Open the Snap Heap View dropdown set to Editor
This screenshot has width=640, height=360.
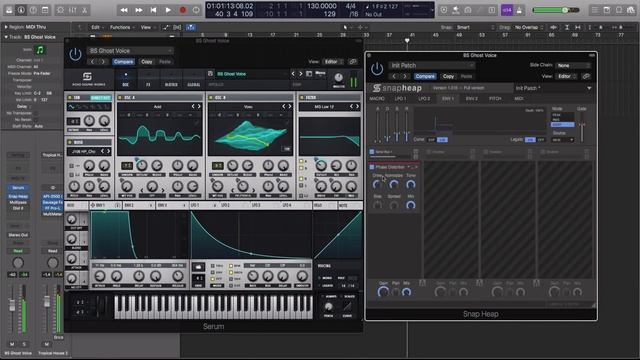coord(567,76)
